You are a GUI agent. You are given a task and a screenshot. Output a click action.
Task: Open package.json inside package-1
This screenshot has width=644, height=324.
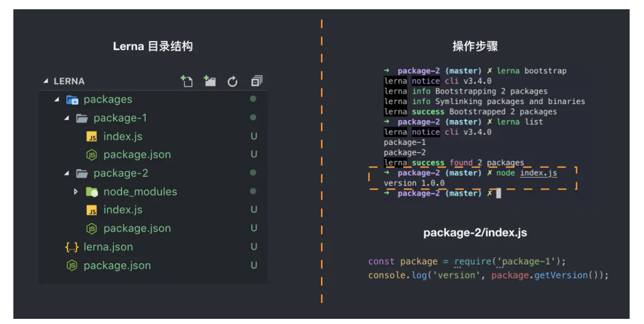point(137,155)
